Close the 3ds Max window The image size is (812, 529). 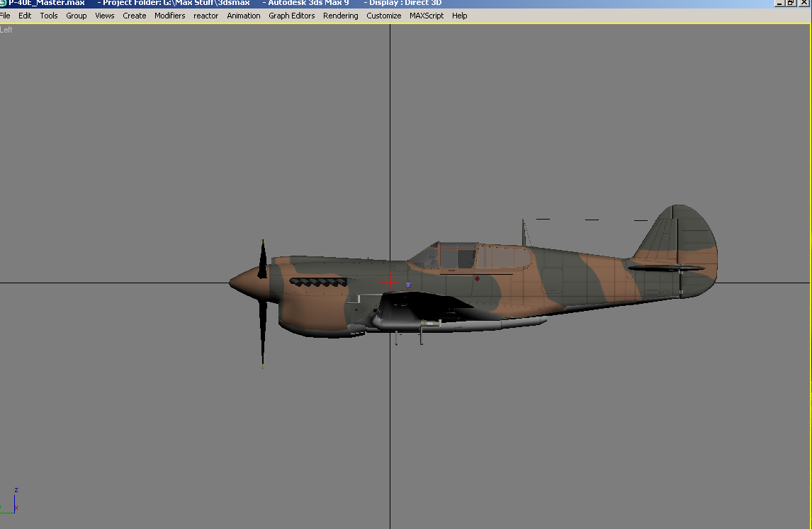(x=804, y=3)
